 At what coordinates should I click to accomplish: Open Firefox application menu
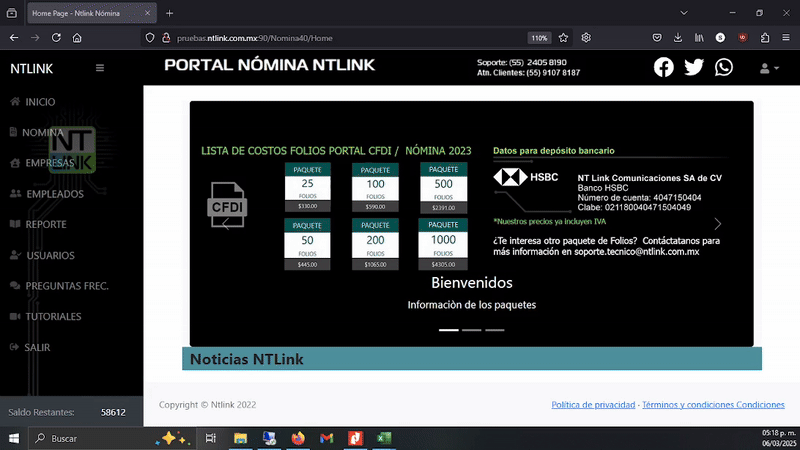point(786,38)
